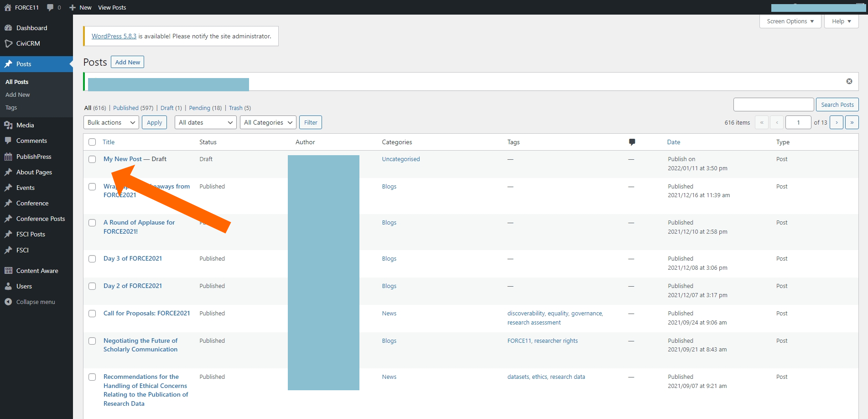Open Comments icon in sidebar
Screen dimensions: 868x419
click(8, 141)
